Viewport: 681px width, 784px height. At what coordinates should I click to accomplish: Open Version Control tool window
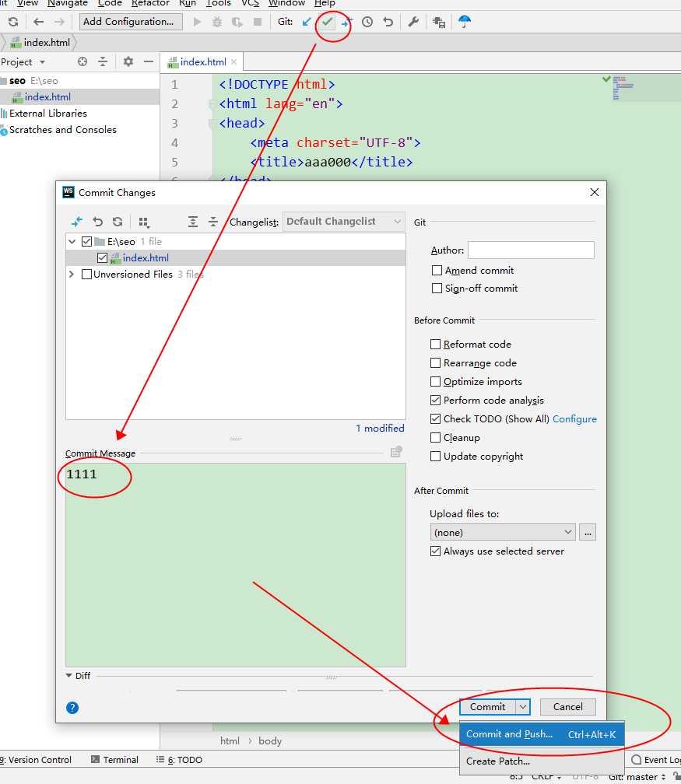click(36, 759)
